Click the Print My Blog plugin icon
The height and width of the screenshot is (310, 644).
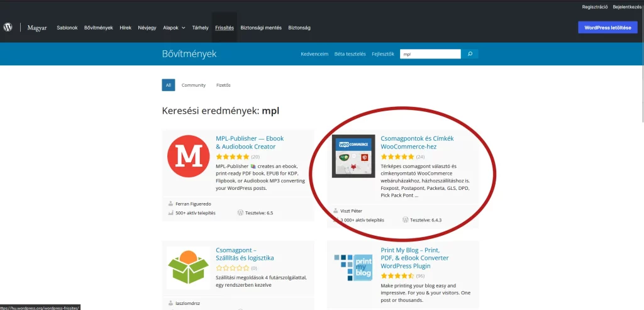[353, 267]
